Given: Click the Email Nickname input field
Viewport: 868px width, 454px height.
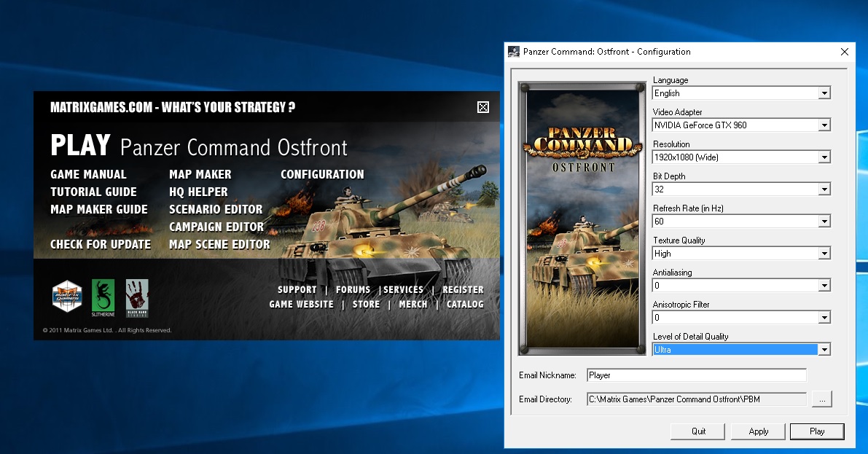Looking at the screenshot, I should tap(697, 375).
